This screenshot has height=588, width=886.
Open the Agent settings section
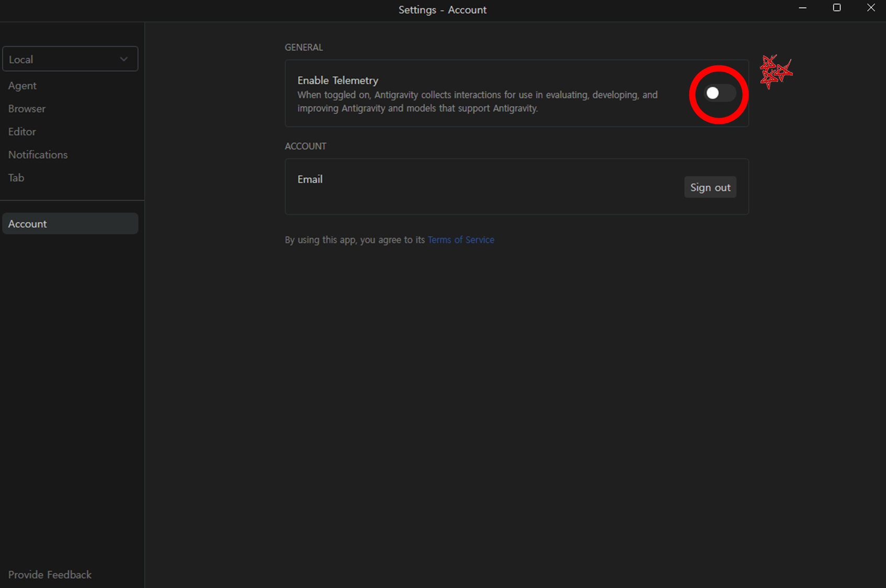click(x=22, y=86)
